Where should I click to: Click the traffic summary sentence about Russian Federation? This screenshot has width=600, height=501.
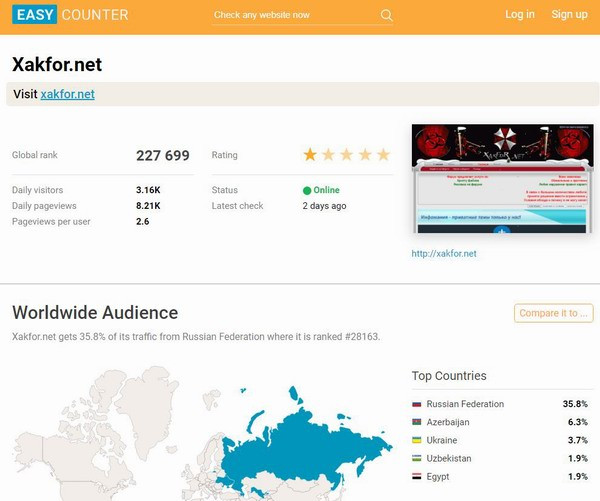(x=196, y=336)
